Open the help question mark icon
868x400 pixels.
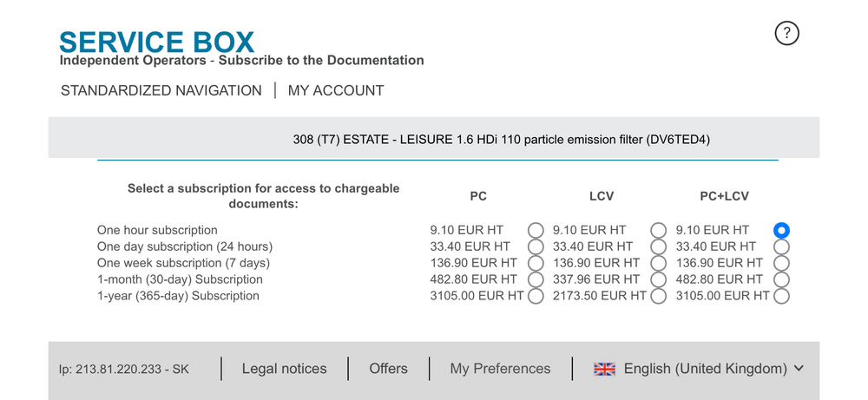tap(786, 33)
